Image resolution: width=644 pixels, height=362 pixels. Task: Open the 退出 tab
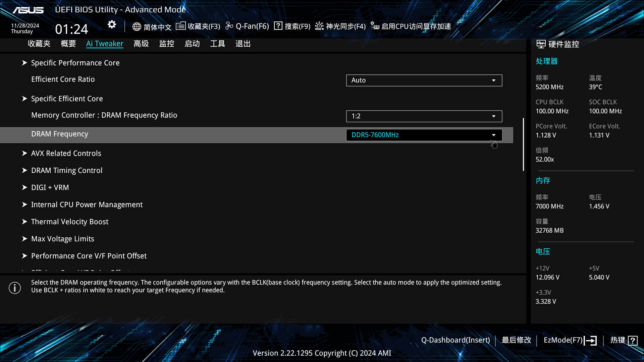pos(243,44)
